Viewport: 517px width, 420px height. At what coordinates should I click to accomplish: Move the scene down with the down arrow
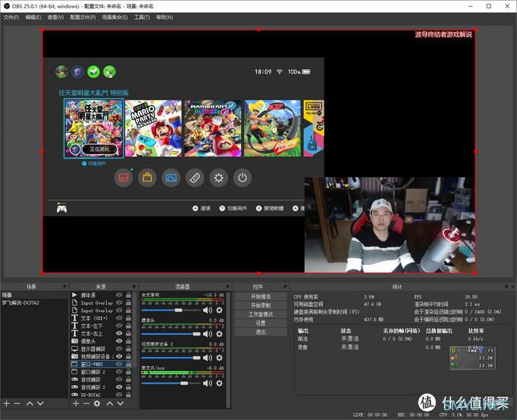click(40, 403)
